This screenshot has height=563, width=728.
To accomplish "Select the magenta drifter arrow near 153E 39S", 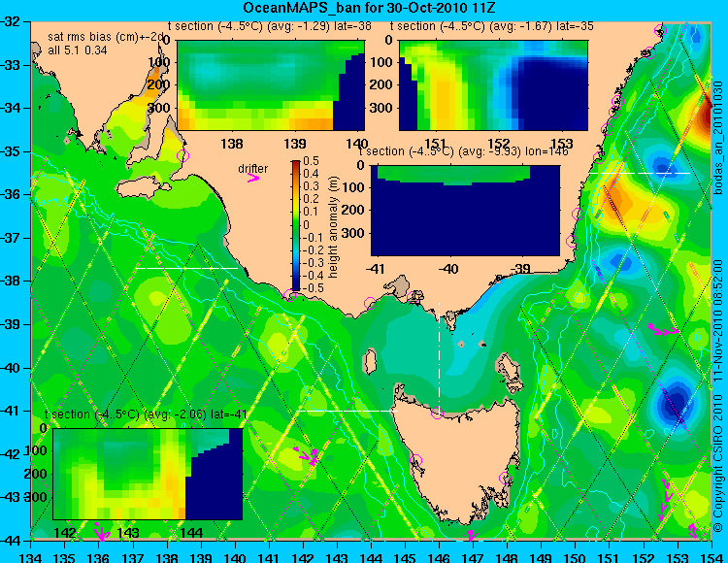I will 664,330.
